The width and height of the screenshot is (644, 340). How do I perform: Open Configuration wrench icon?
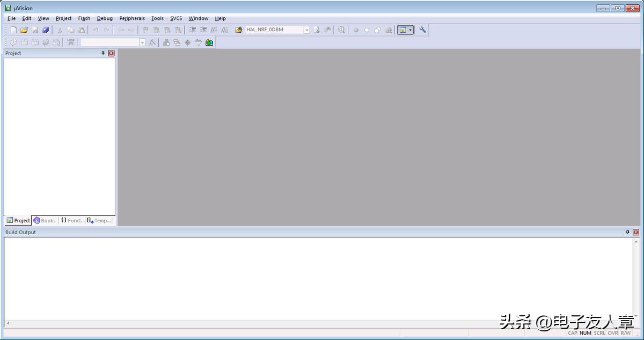[x=422, y=30]
